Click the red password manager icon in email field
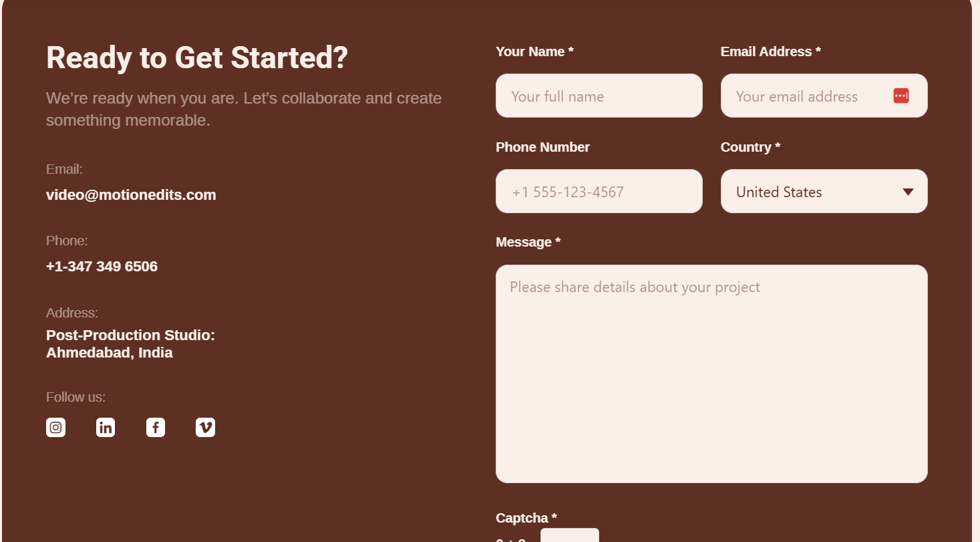Image resolution: width=980 pixels, height=542 pixels. click(x=901, y=96)
